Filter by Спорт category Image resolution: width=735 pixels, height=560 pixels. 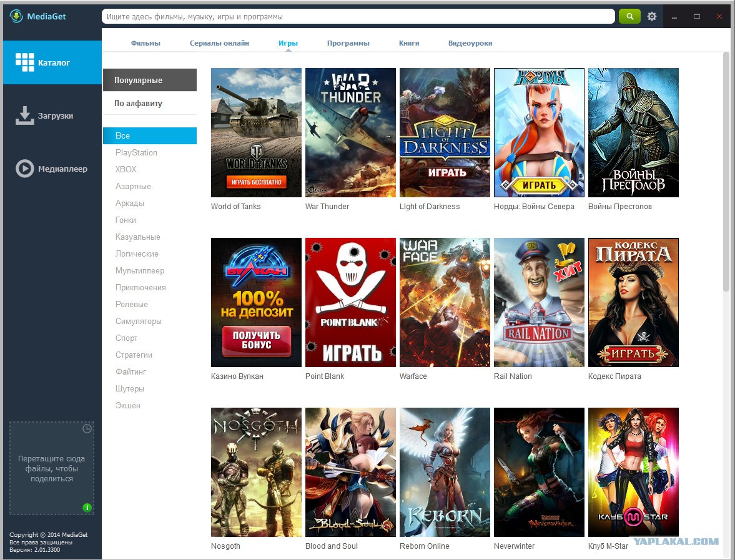127,338
